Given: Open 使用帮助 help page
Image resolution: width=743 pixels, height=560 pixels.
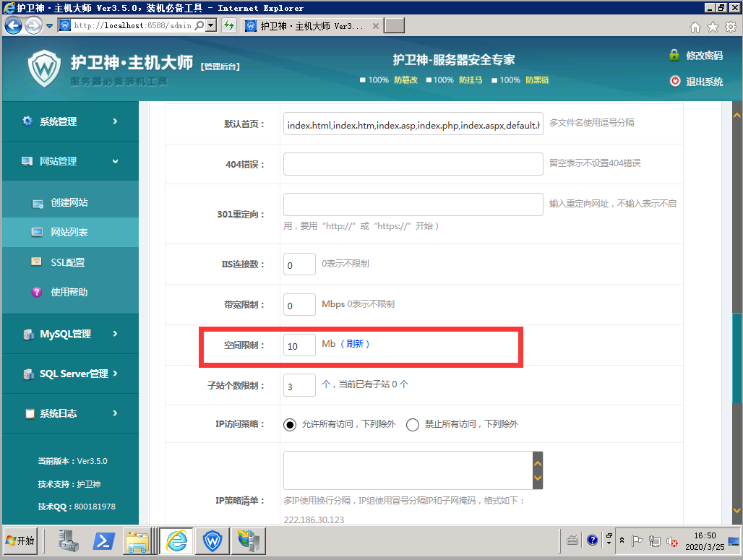Looking at the screenshot, I should pos(69,292).
